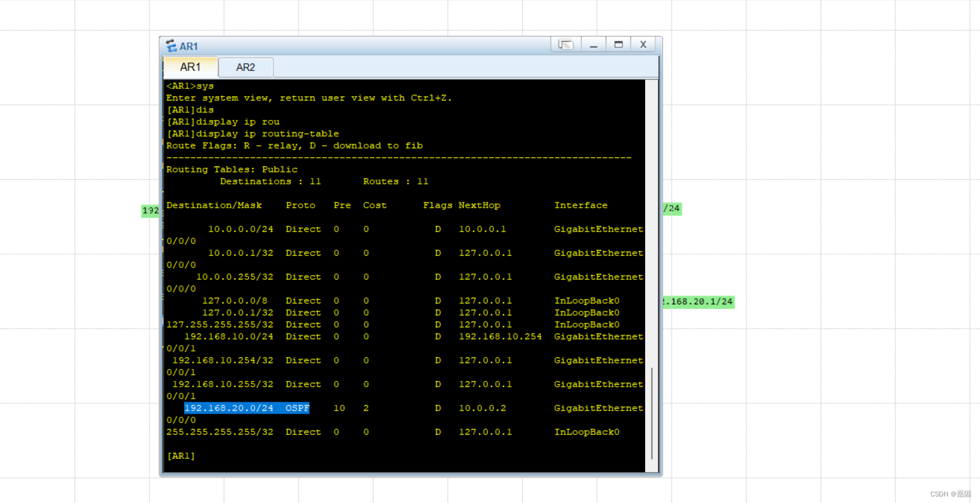Click the 10.0.0.255/32 destination entry

235,277
